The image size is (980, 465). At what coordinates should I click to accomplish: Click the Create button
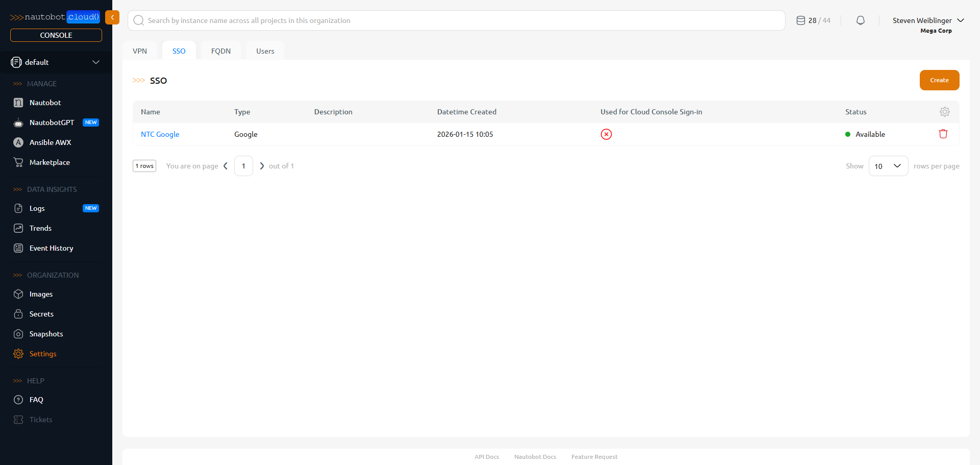[x=939, y=80]
